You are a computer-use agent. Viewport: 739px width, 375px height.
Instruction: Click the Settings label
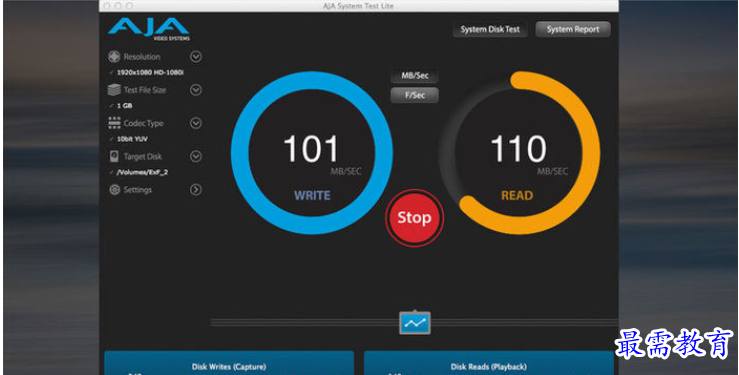(x=138, y=190)
